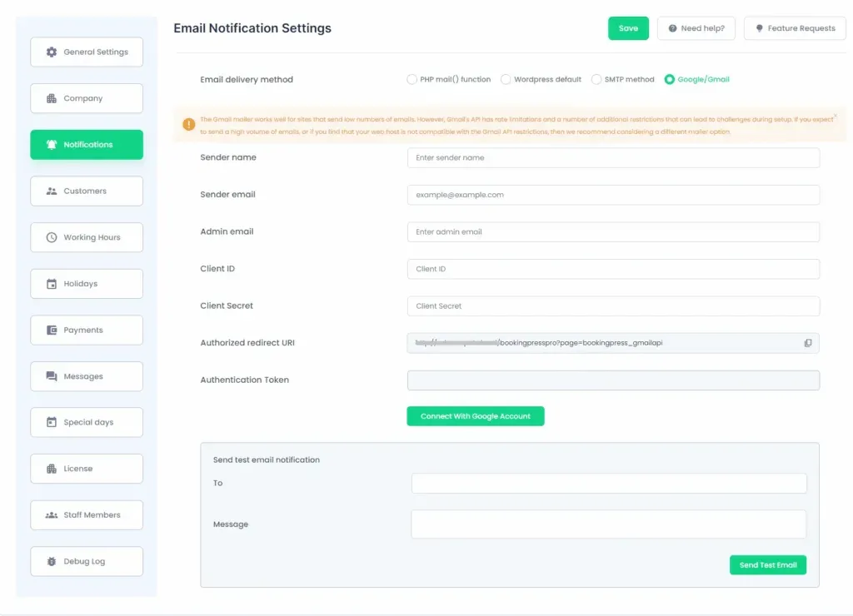The height and width of the screenshot is (616, 853).
Task: Click the Messages chat bubble icon
Action: coord(51,376)
